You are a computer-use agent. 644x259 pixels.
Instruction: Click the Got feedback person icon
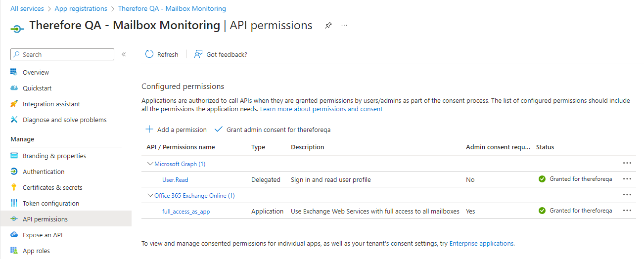tap(198, 54)
